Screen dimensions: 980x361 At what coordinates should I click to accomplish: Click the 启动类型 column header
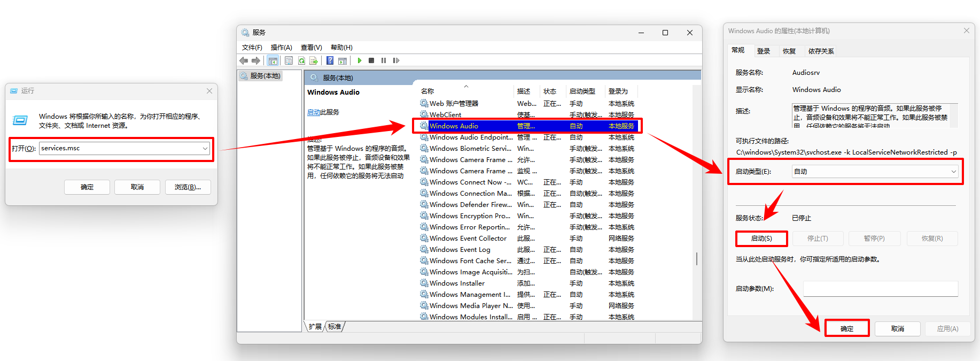pyautogui.click(x=586, y=91)
